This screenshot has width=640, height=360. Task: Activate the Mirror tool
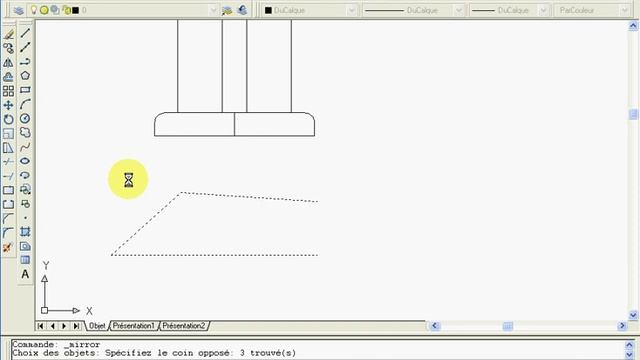tap(8, 62)
